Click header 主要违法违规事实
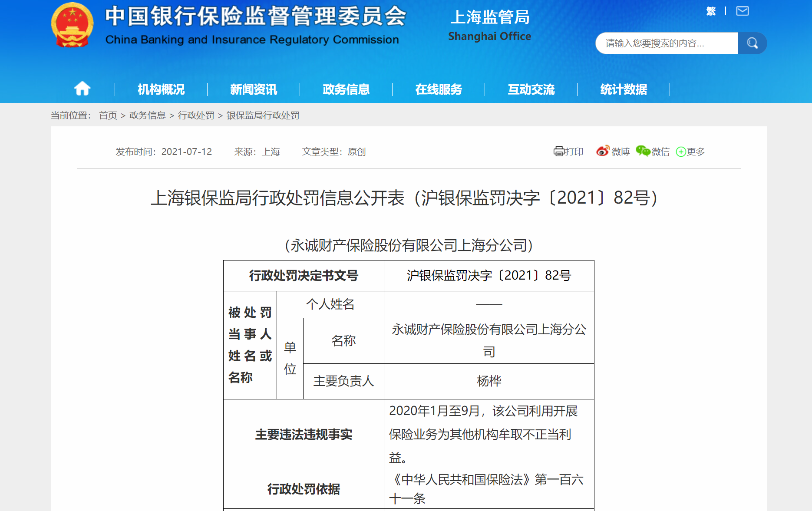Screen dimensions: 812x511 pos(304,435)
